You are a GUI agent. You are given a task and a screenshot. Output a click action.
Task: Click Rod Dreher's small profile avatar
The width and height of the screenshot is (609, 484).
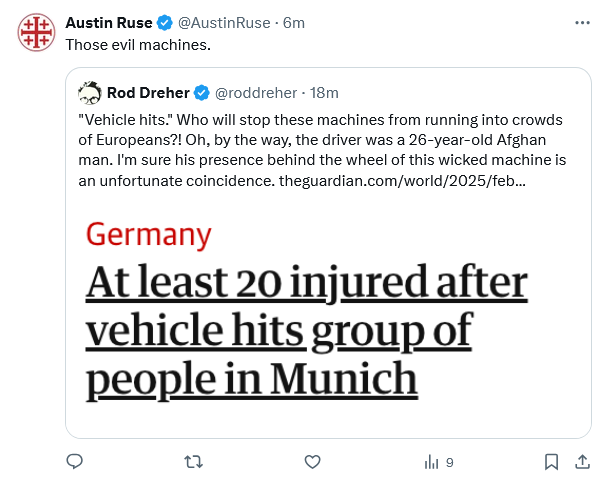coord(89,93)
